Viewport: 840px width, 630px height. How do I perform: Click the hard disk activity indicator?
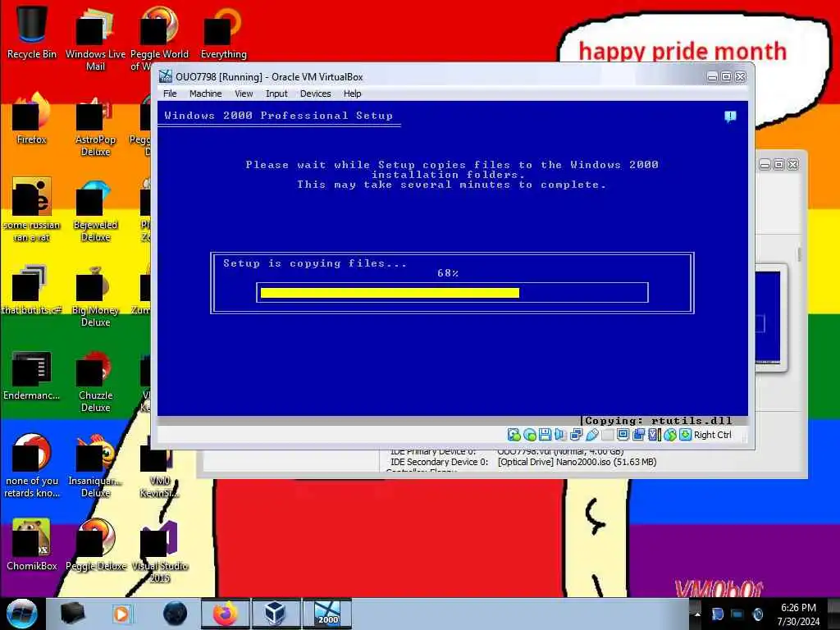(x=514, y=435)
